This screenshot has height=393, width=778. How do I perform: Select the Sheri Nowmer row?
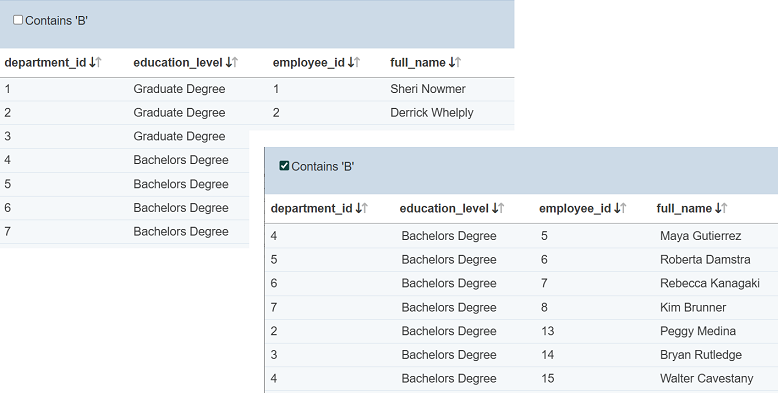[257, 89]
